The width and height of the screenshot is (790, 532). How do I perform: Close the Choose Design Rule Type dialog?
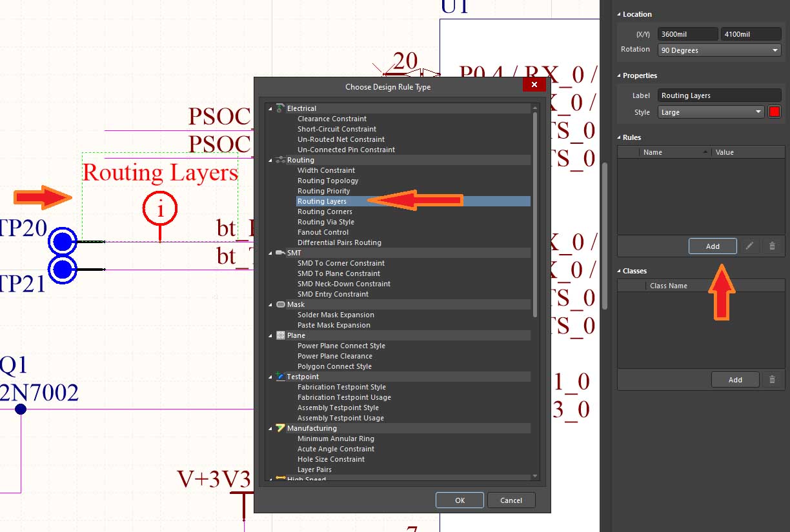[534, 84]
